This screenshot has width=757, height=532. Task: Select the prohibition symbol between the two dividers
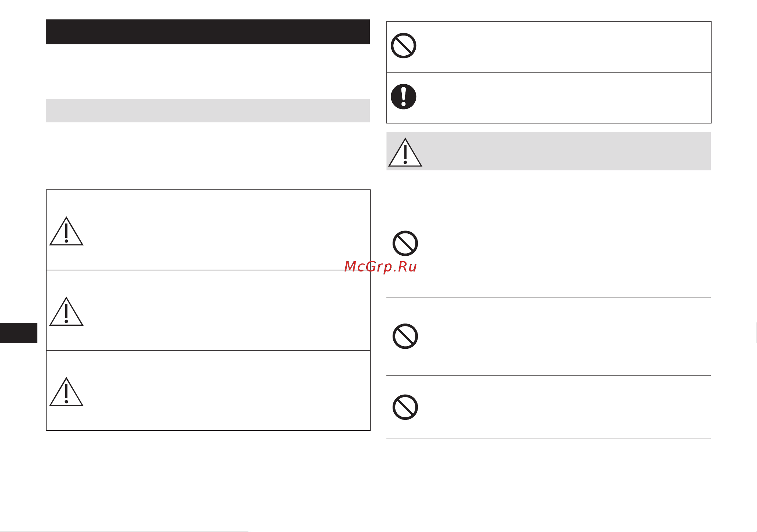pyautogui.click(x=405, y=336)
